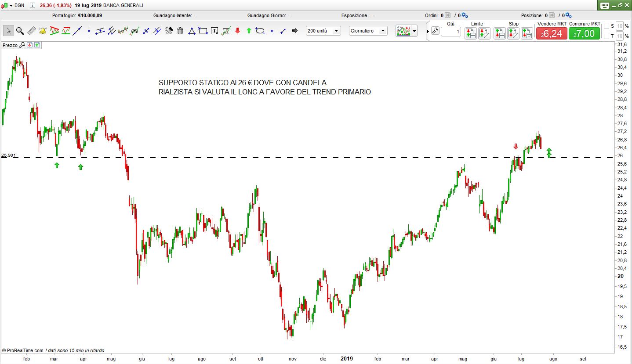Image resolution: width=632 pixels, height=364 pixels.
Task: Enable the T target percentage checkbox
Action: pos(607,36)
